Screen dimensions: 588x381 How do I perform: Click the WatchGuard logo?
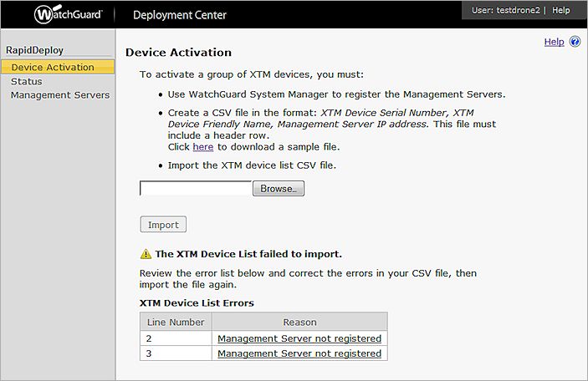point(68,14)
